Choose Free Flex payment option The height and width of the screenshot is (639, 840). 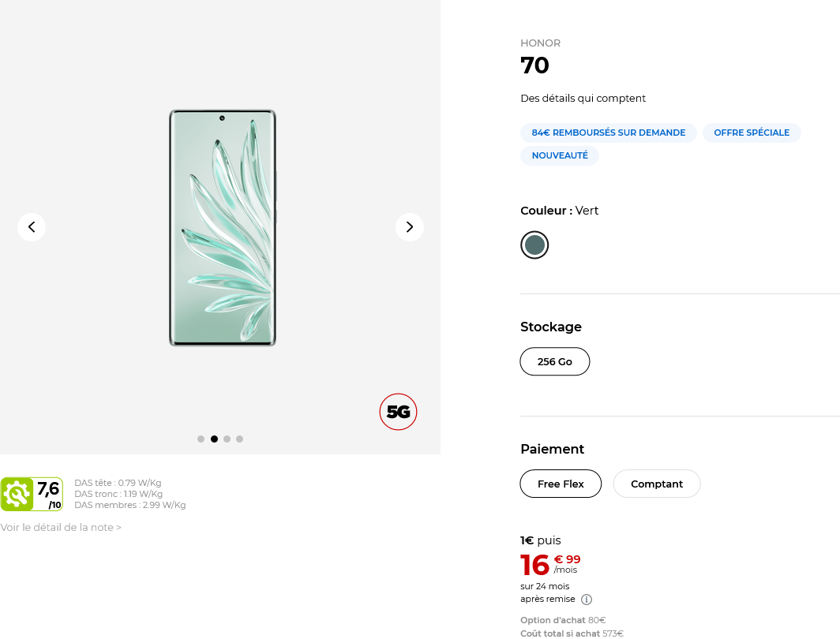click(561, 484)
